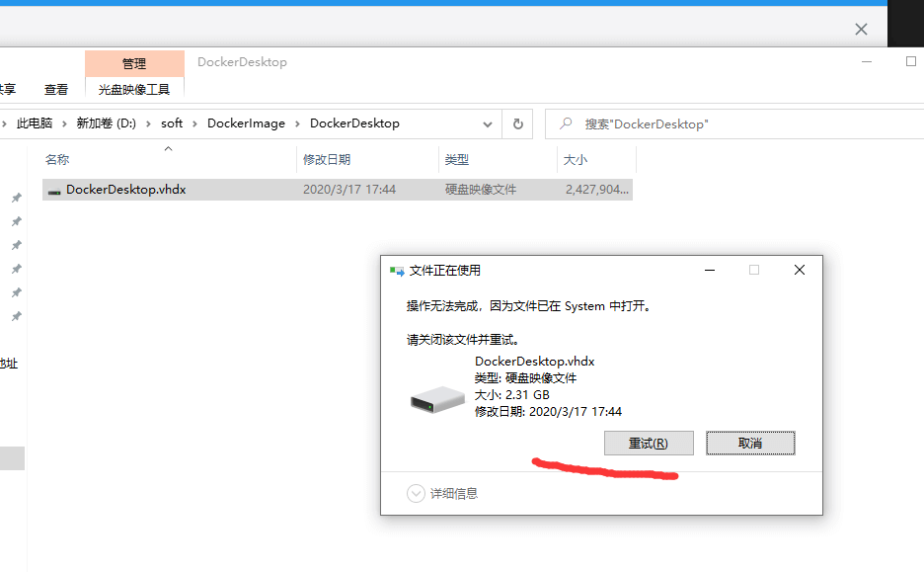This screenshot has height=572, width=924.
Task: Click the 重试(R) retry button
Action: pyautogui.click(x=649, y=444)
